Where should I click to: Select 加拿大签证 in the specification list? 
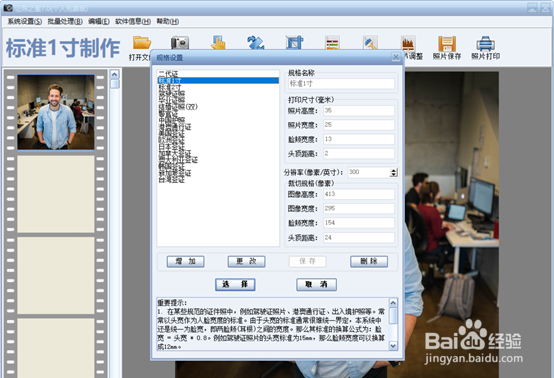218,153
